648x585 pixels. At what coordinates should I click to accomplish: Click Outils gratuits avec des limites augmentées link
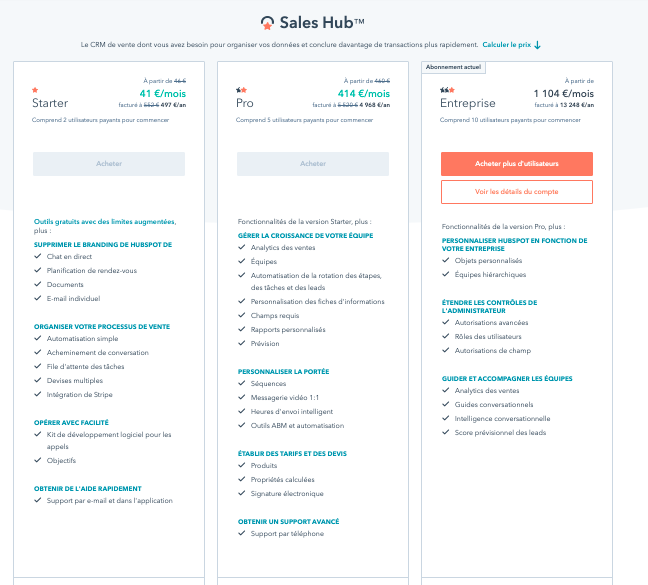point(105,222)
